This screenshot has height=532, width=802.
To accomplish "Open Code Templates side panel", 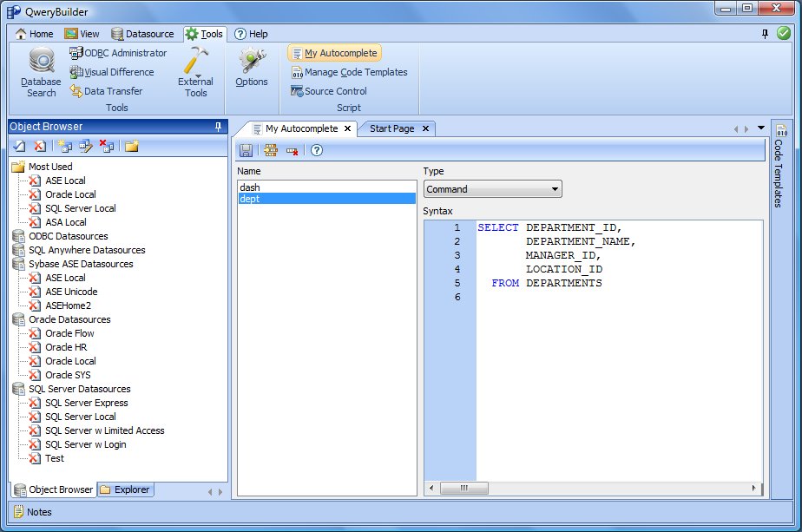I will (780, 166).
